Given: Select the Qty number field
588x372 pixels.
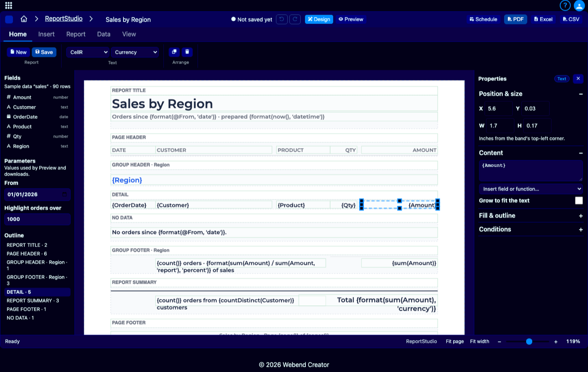Looking at the screenshot, I should tap(37, 136).
